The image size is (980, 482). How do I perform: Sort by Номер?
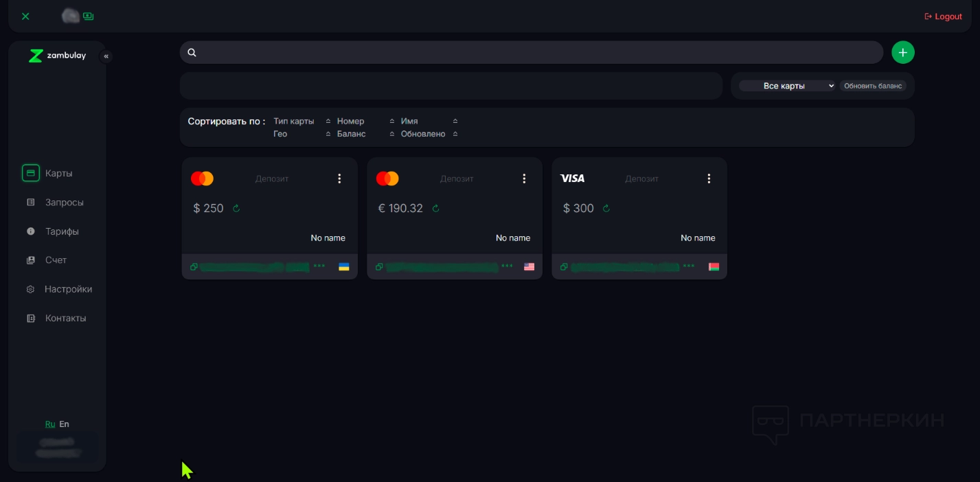coord(350,121)
